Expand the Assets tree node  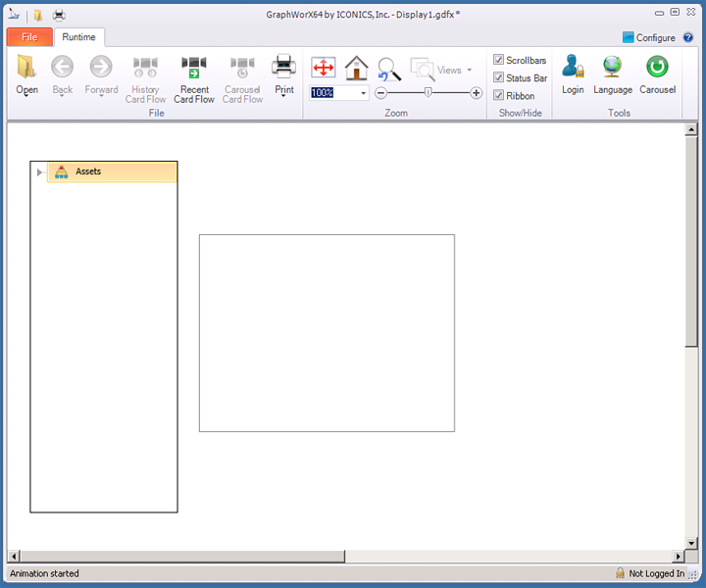(x=39, y=172)
